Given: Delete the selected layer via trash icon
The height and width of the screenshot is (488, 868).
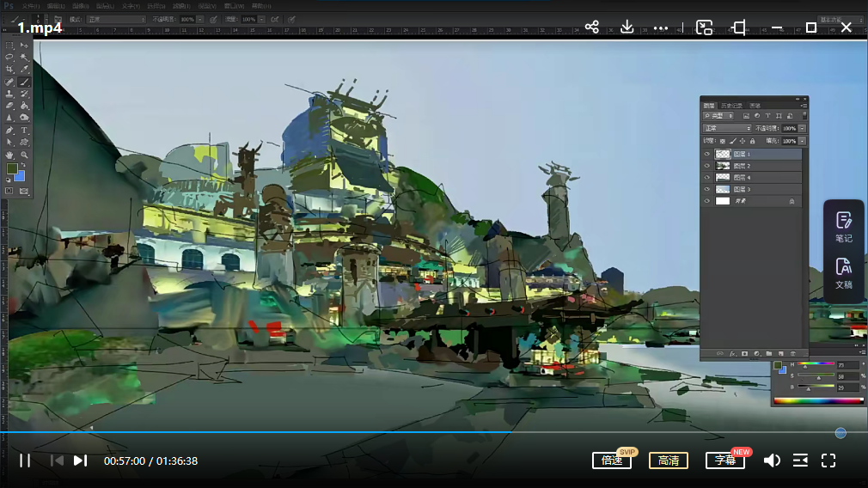Looking at the screenshot, I should click(793, 354).
